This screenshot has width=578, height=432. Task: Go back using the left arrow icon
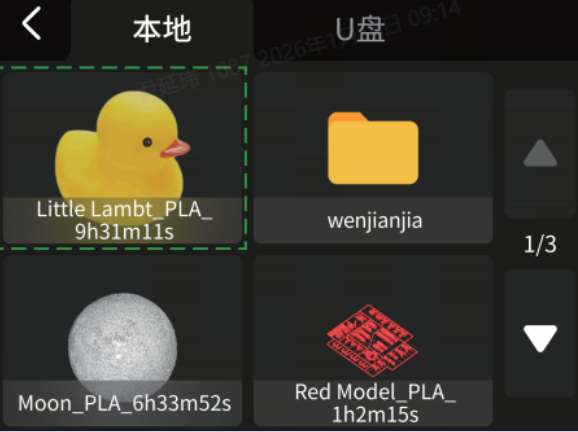coord(31,23)
